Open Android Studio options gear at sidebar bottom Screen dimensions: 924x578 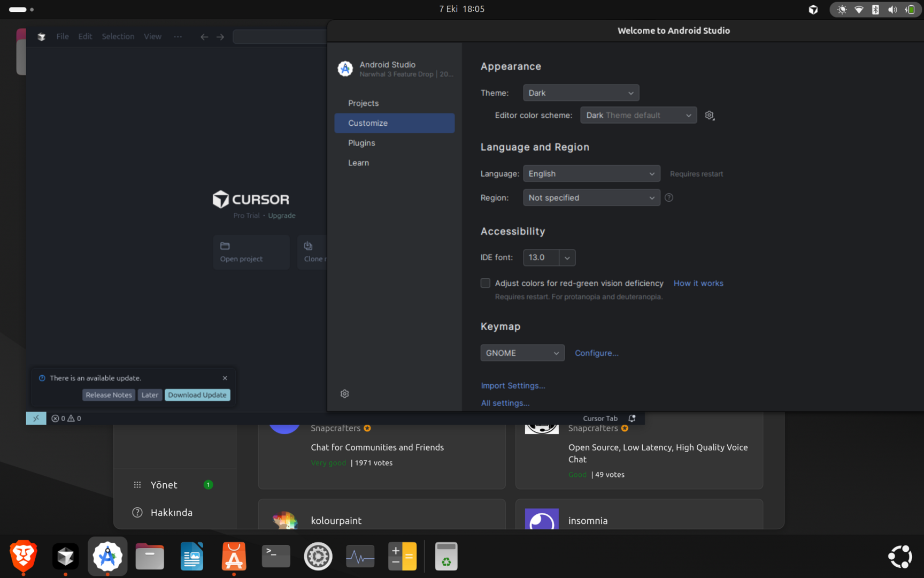(x=345, y=394)
